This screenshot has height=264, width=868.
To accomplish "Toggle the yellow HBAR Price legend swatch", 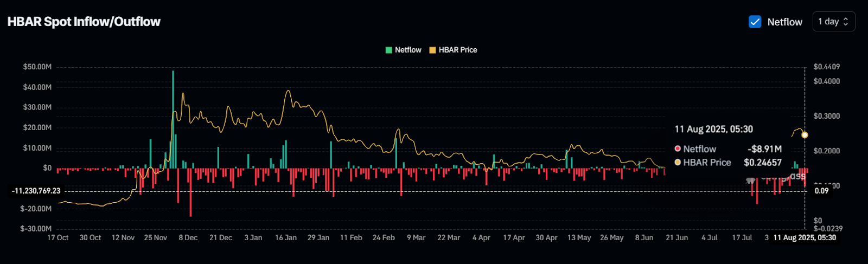I will point(432,50).
